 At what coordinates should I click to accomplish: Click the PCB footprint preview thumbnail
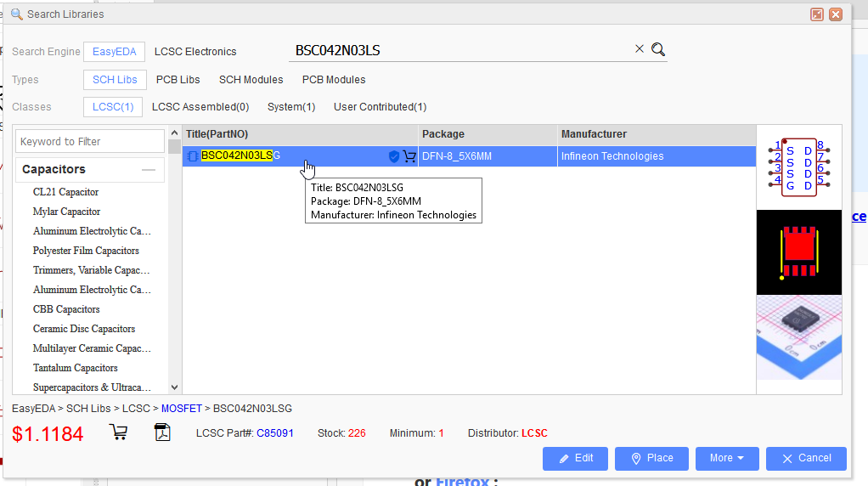799,252
